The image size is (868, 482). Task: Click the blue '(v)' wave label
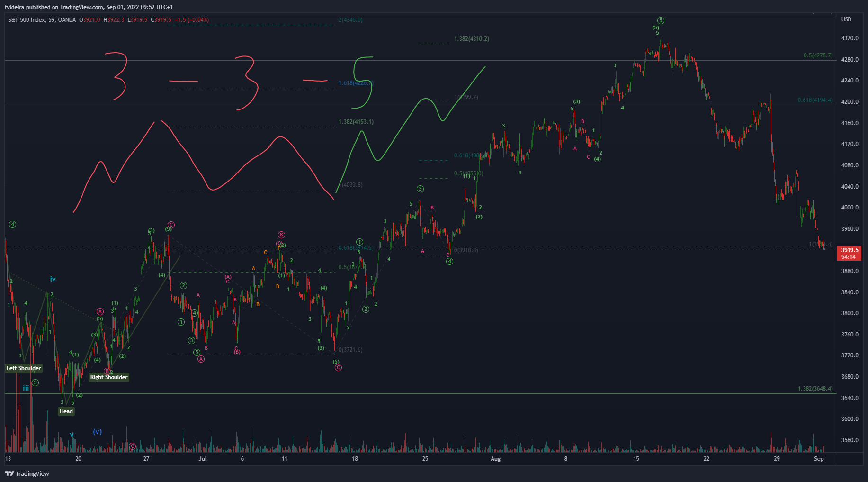97,432
